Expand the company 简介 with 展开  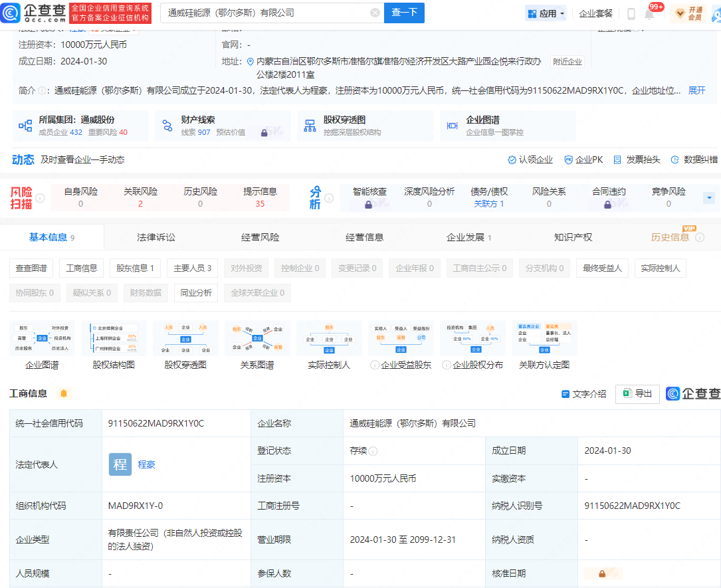696,90
